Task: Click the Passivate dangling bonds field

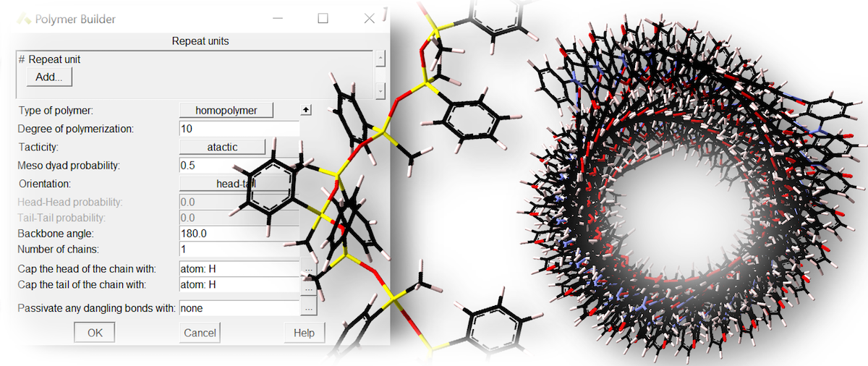Action: tap(239, 308)
